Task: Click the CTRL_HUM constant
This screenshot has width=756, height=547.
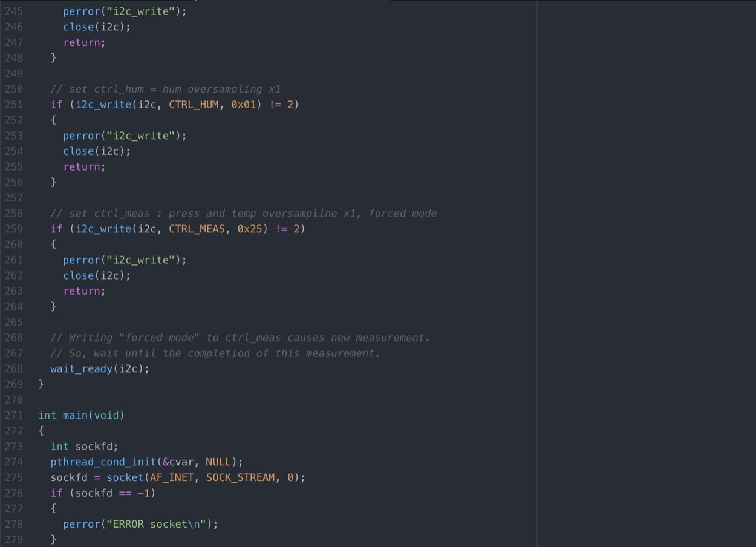Action: pyautogui.click(x=194, y=105)
